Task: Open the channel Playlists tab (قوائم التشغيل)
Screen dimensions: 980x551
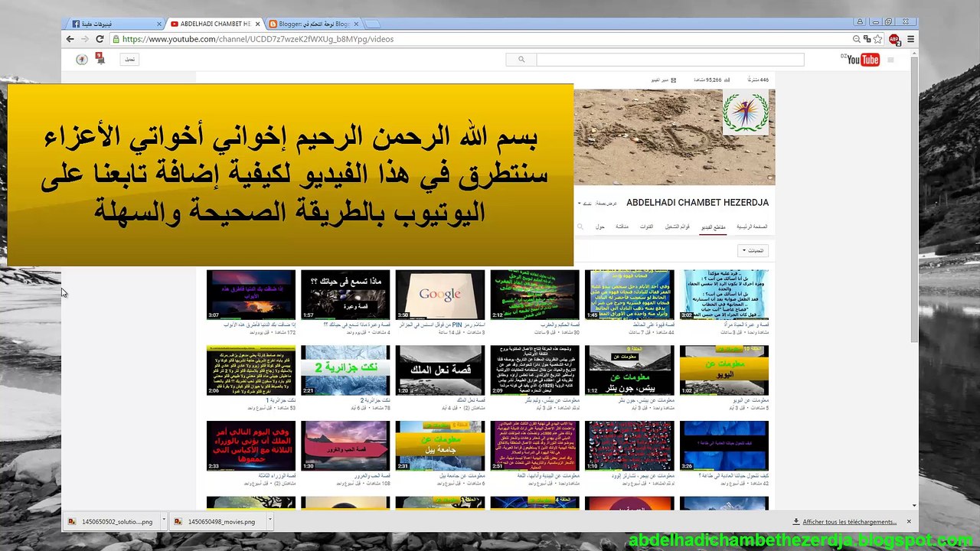Action: [677, 227]
